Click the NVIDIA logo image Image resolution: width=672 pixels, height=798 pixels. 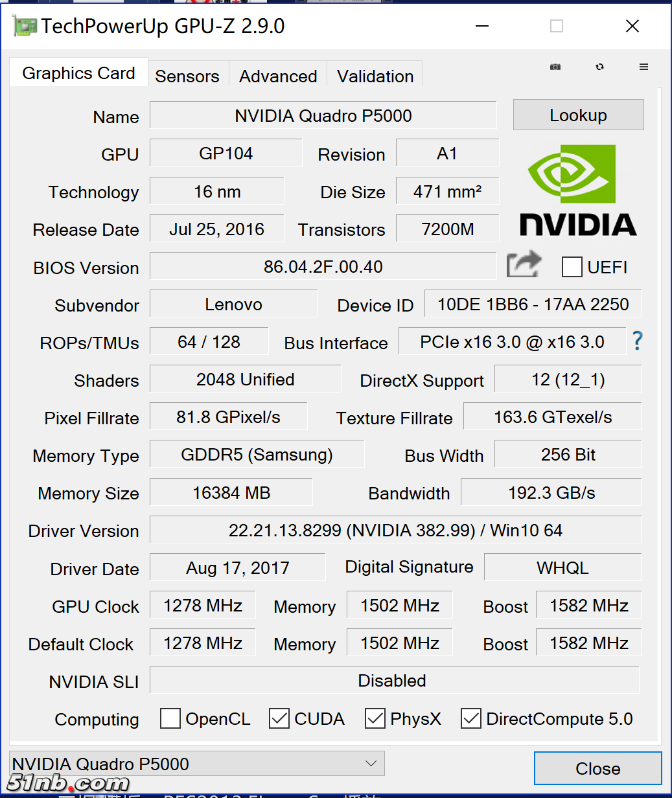578,190
